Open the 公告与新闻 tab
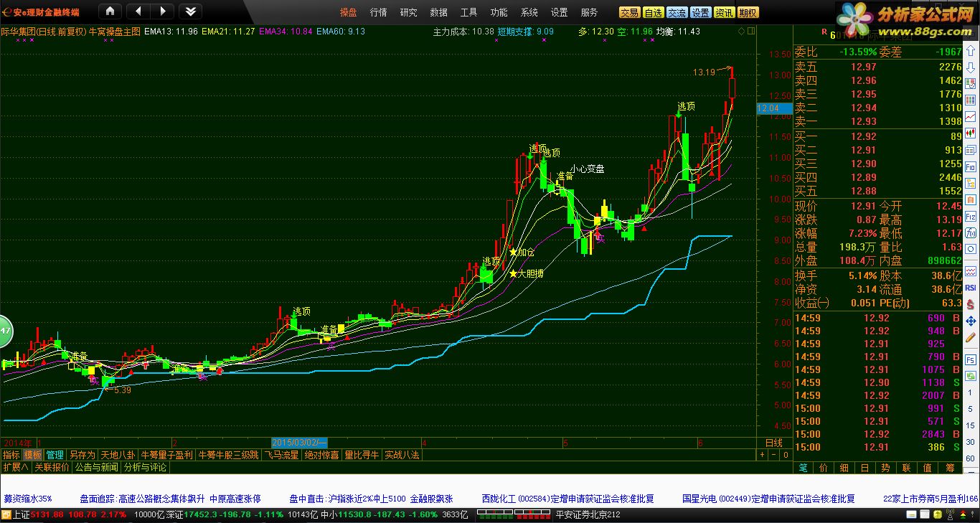 click(96, 467)
